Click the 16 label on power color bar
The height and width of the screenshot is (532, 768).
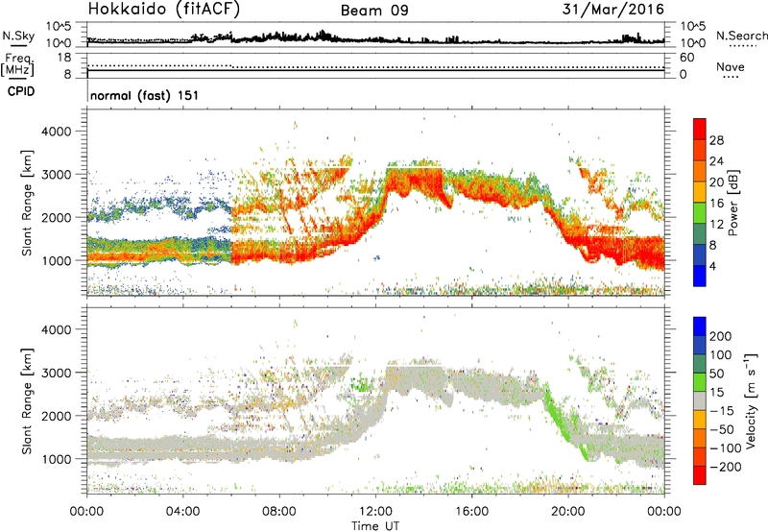tap(716, 204)
